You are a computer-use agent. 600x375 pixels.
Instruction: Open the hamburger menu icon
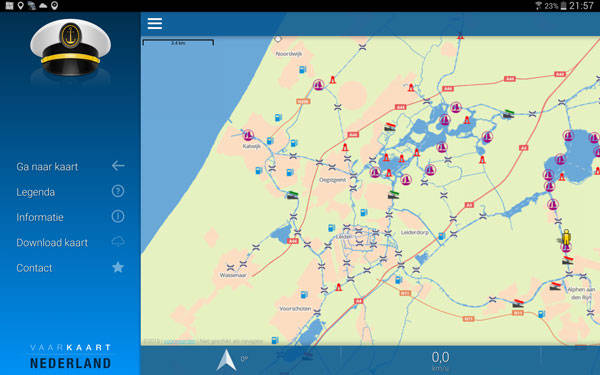point(155,23)
